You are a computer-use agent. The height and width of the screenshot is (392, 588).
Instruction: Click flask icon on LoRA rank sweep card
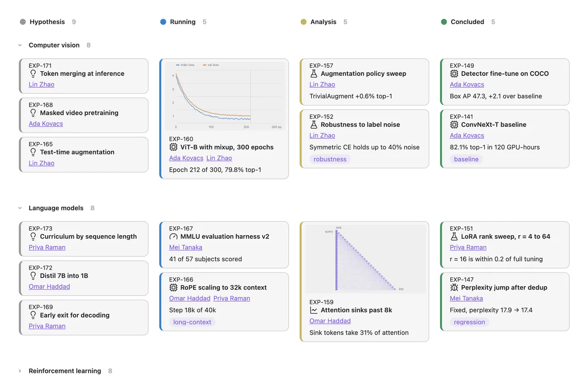(x=454, y=236)
